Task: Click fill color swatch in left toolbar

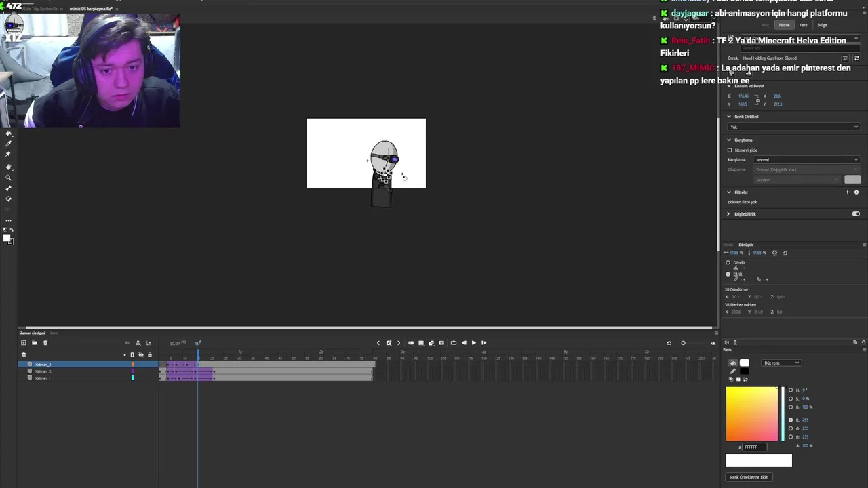Action: click(7, 238)
